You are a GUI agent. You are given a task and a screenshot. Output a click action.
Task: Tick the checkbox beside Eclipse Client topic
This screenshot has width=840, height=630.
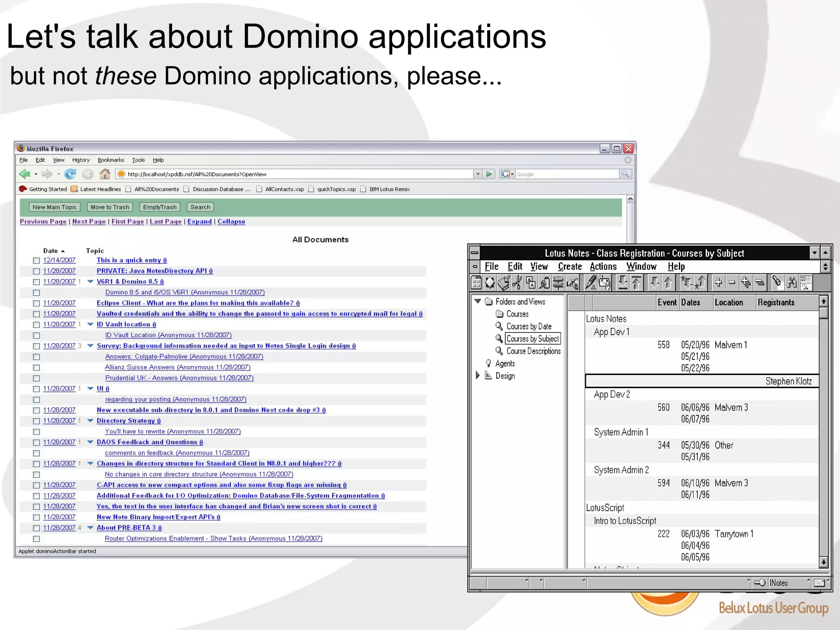37,303
